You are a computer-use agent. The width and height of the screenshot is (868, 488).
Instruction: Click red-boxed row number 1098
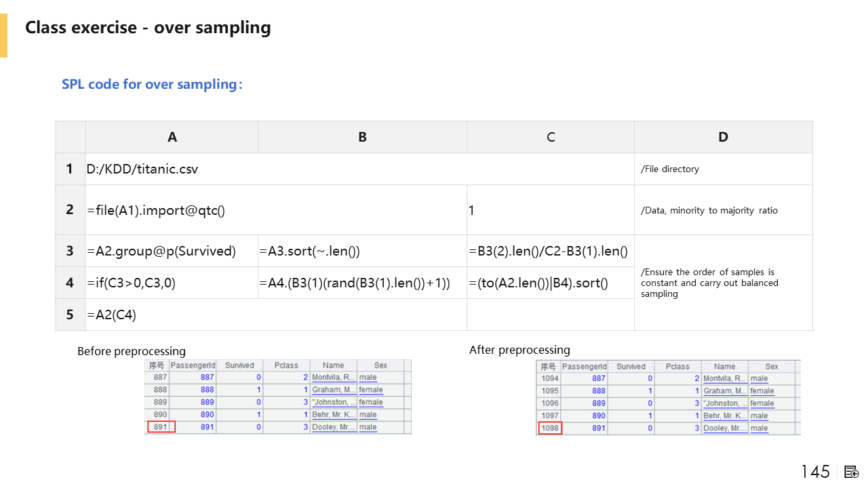coord(550,428)
